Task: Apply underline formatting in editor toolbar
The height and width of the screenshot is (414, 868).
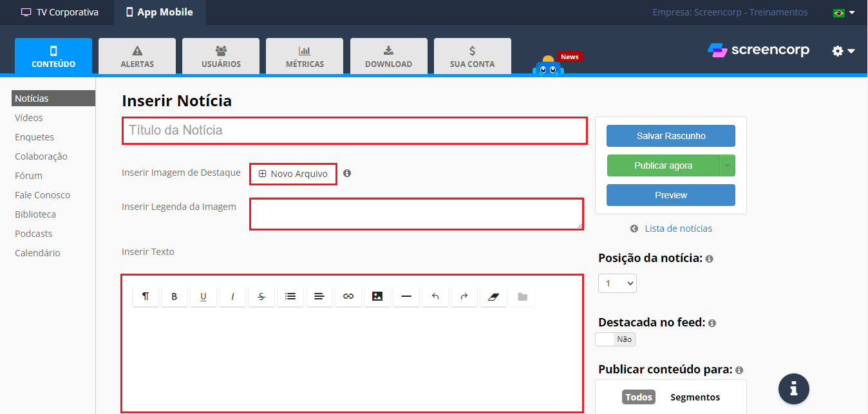Action: (203, 296)
